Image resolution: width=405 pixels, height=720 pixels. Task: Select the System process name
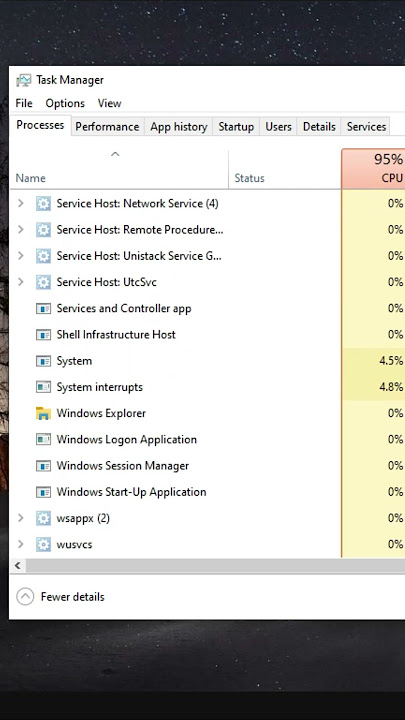(74, 361)
